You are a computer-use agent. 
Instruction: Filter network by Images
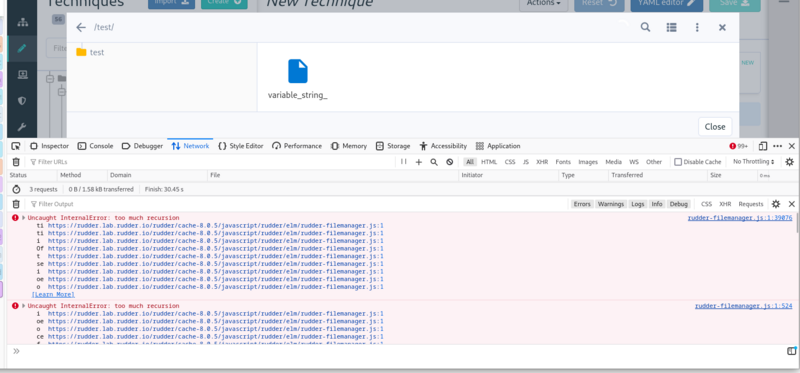(588, 162)
